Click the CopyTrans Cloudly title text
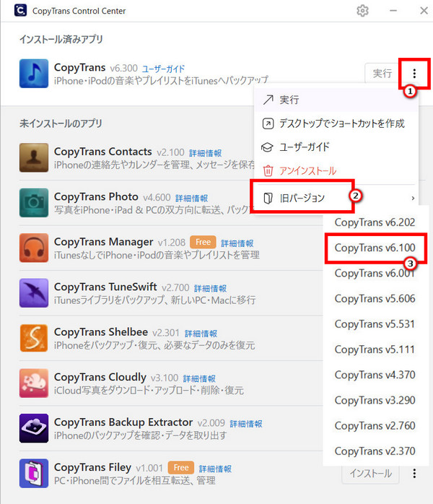Viewport: 433px width, 504px height. click(x=100, y=377)
